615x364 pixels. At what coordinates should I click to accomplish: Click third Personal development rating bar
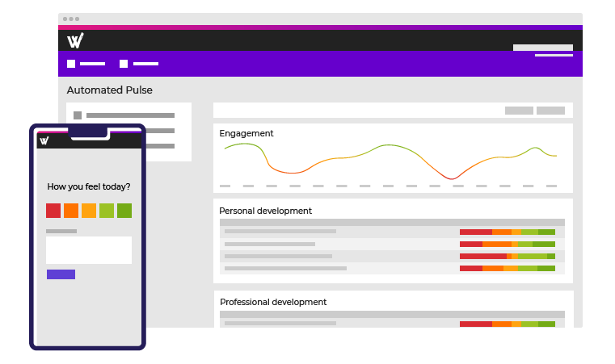(508, 256)
